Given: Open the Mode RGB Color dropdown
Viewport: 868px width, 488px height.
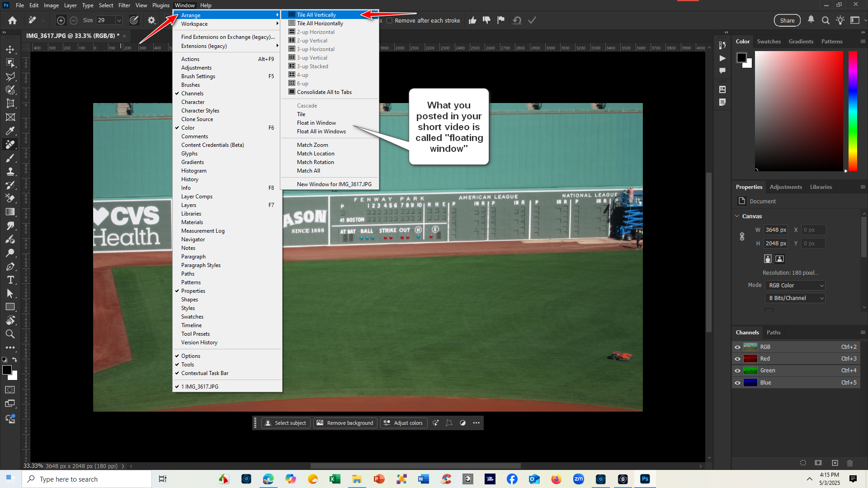Looking at the screenshot, I should coord(795,285).
